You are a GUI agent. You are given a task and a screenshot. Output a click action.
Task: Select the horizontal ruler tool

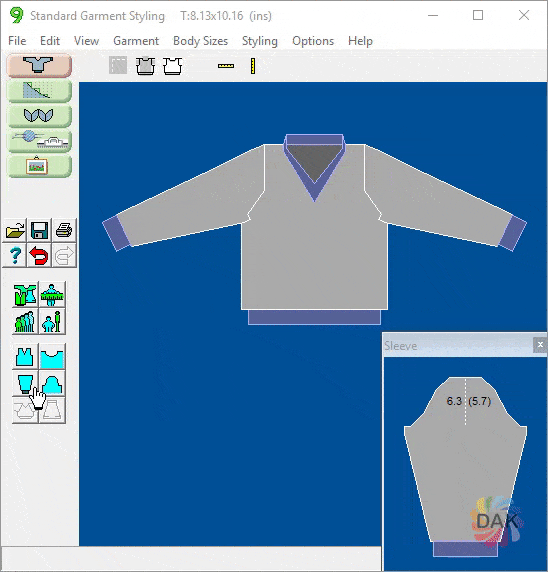pos(226,66)
